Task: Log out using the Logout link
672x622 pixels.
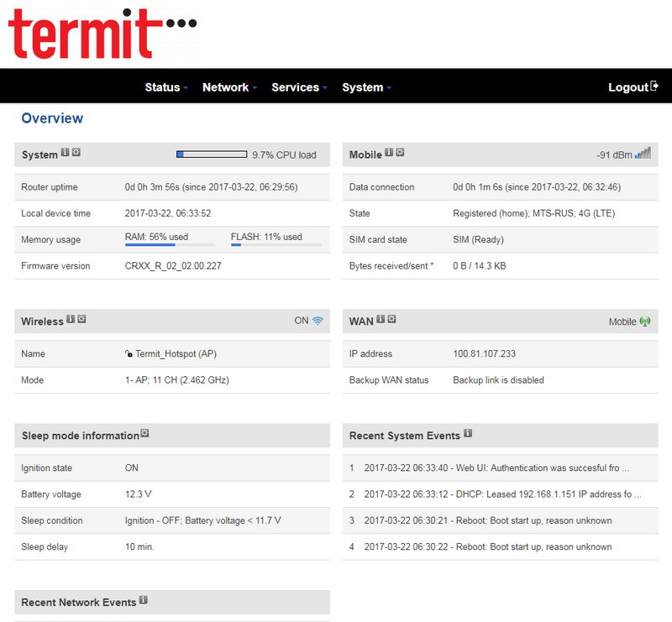Action: 633,87
